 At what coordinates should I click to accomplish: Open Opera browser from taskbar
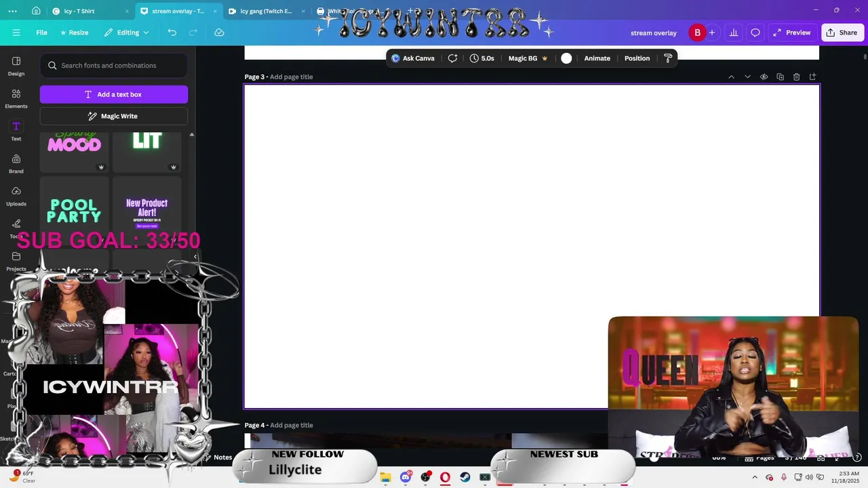click(x=445, y=477)
